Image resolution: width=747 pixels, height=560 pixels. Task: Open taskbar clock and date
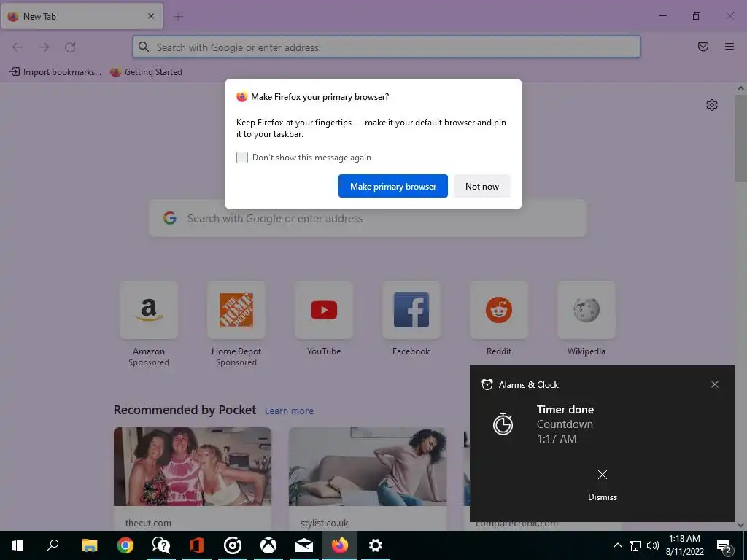[x=684, y=545]
